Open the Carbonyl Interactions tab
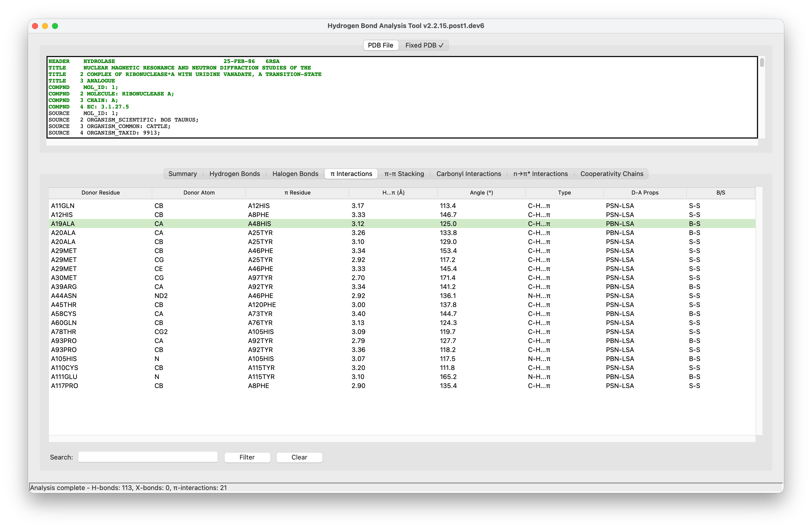 pyautogui.click(x=468, y=174)
